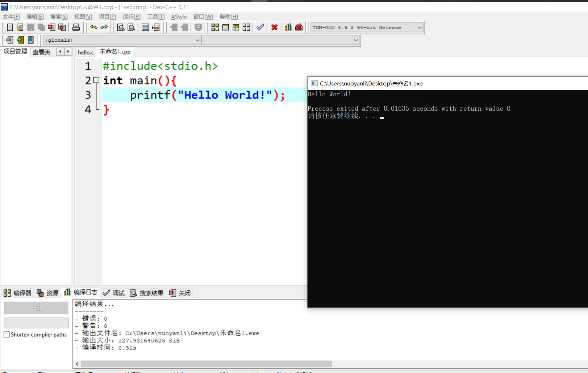Open a file via the toolbar icon
This screenshot has height=373, width=588.
(20, 27)
